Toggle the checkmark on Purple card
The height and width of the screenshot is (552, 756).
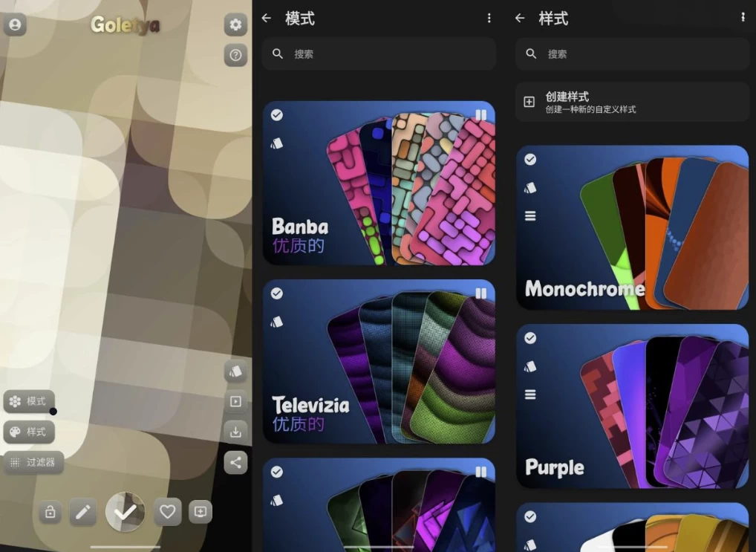[530, 338]
